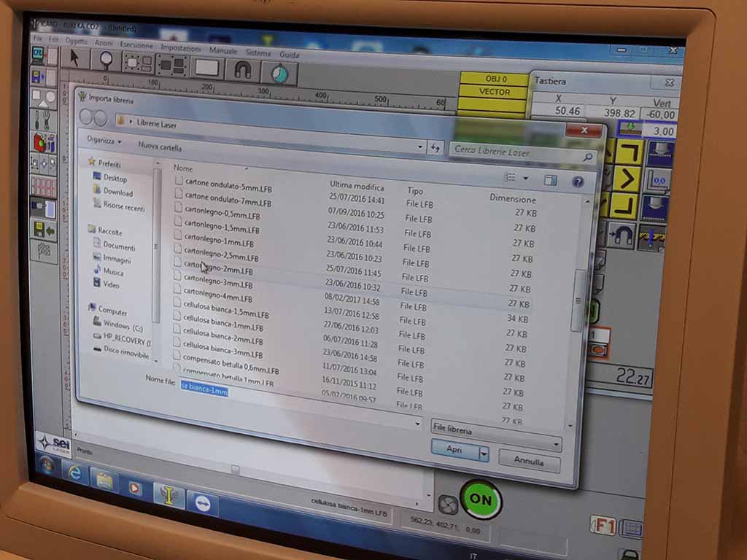Select Desktop in Preferiti

(x=115, y=178)
